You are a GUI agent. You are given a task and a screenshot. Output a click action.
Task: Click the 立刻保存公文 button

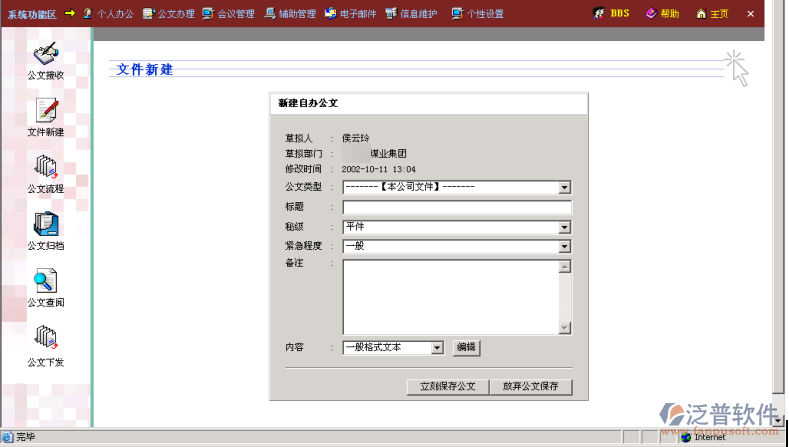448,387
